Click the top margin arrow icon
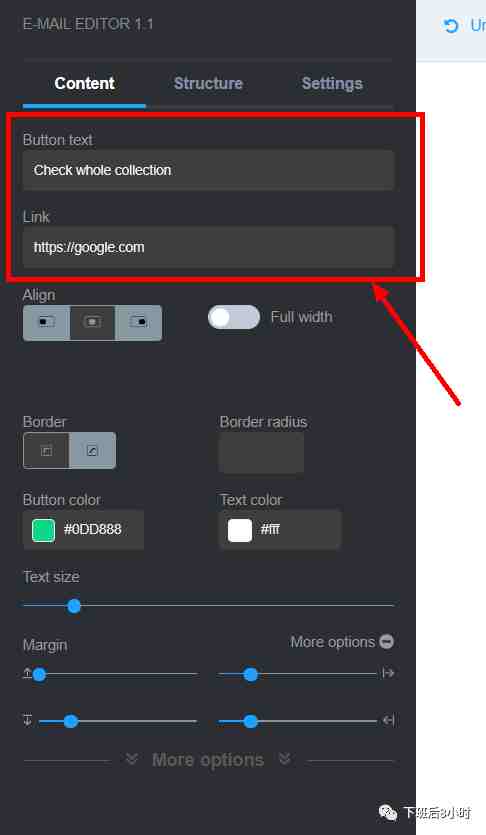The height and width of the screenshot is (835, 486). pyautogui.click(x=27, y=674)
